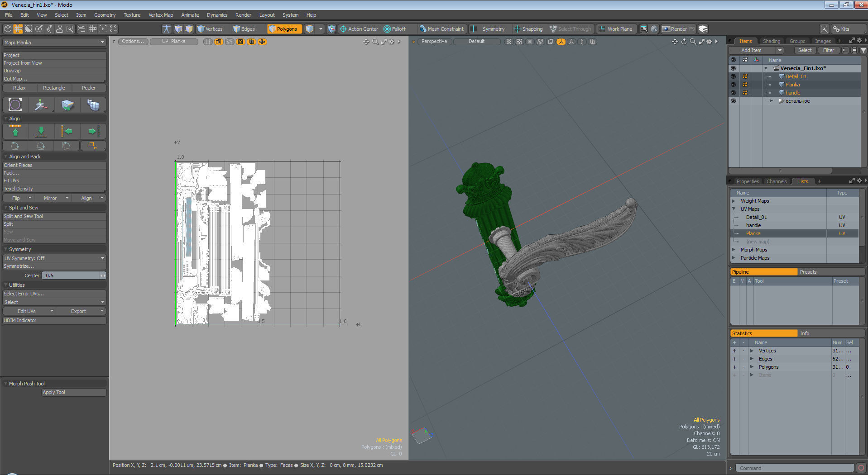Image resolution: width=868 pixels, height=475 pixels.
Task: Click the Peeler button
Action: (x=89, y=88)
